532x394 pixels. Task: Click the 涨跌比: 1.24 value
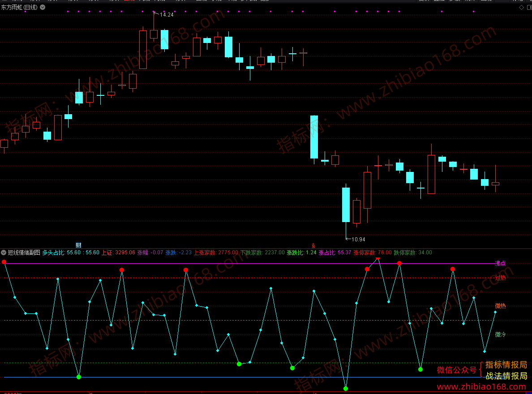click(x=302, y=253)
